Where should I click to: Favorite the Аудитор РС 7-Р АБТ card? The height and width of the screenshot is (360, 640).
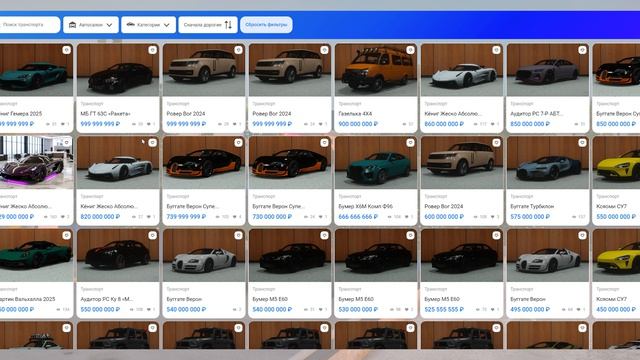[582, 50]
